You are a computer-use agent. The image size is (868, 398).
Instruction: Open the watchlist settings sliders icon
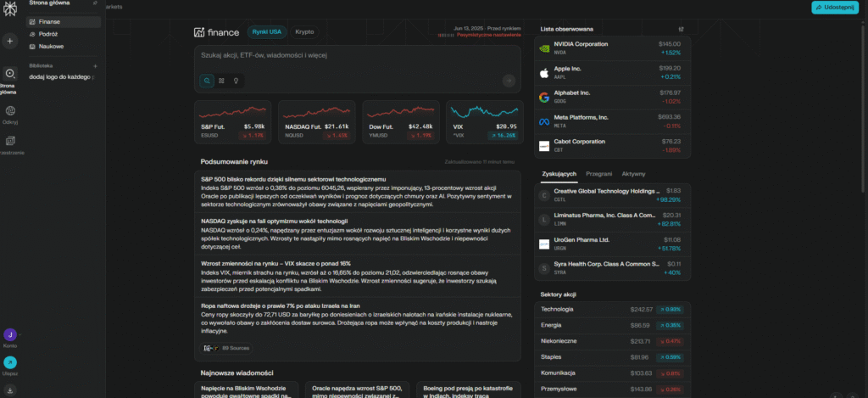coord(682,30)
